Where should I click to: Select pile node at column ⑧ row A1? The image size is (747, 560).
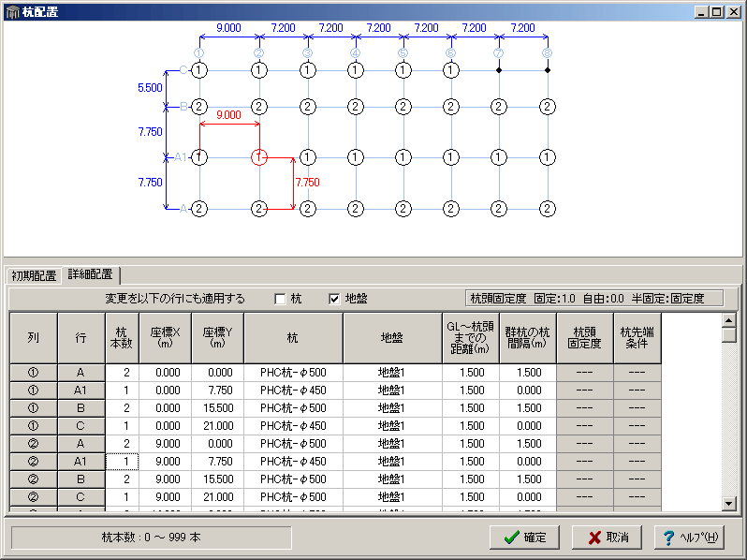548,156
